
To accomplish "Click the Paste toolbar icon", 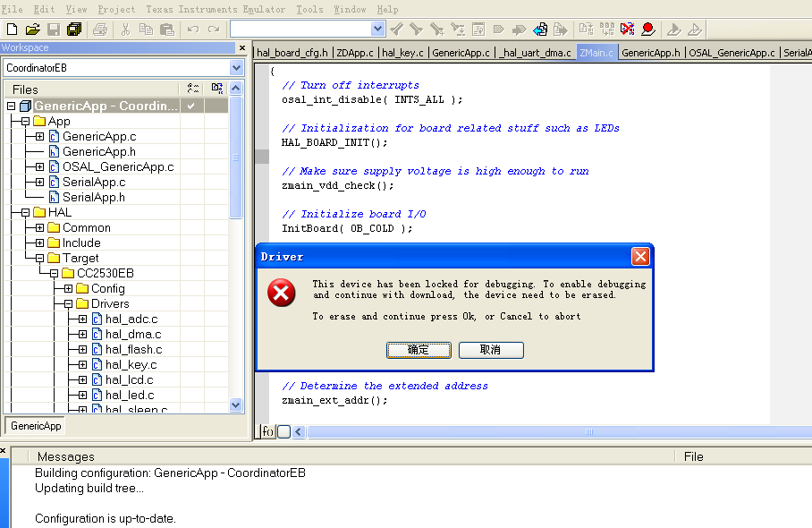I will click(x=166, y=30).
